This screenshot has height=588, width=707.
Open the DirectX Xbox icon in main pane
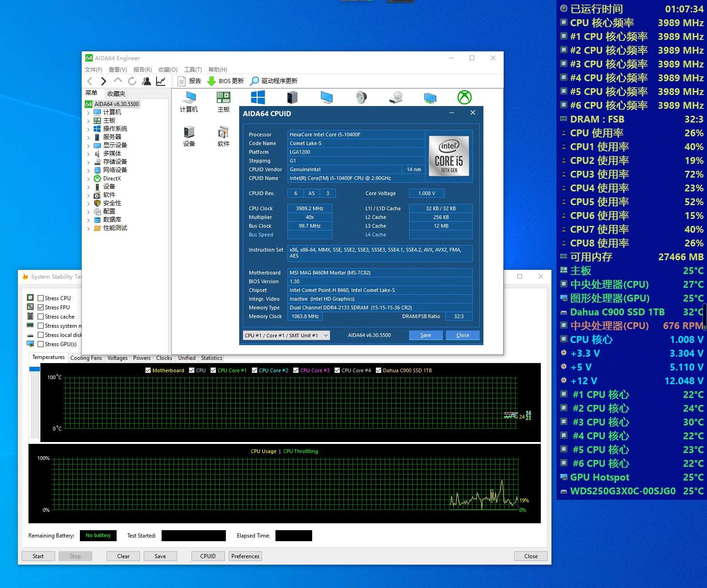(464, 97)
